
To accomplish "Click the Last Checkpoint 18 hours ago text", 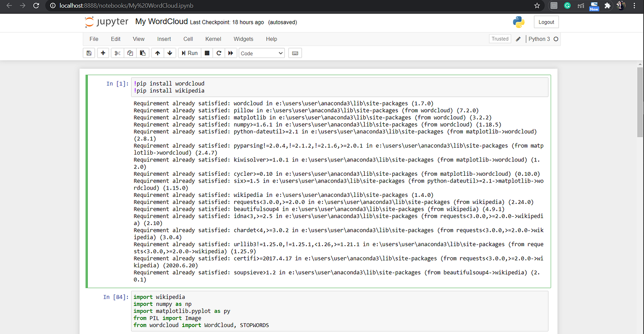I will coord(227,22).
